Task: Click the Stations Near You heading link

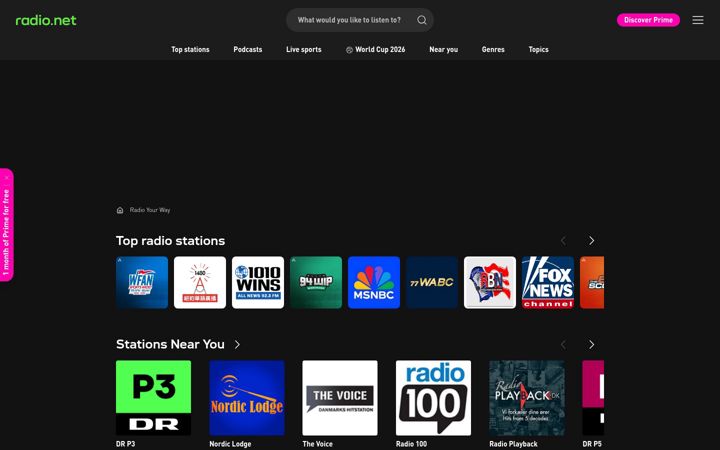Action: (x=170, y=344)
